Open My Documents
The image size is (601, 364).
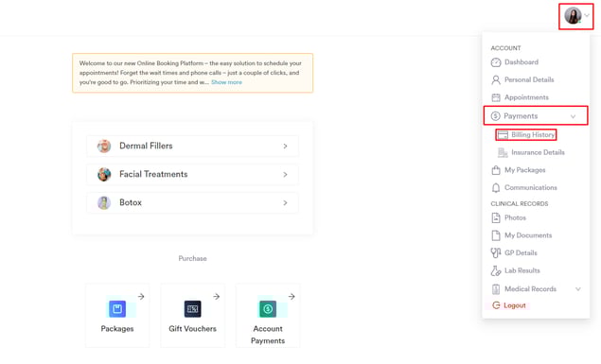point(528,235)
